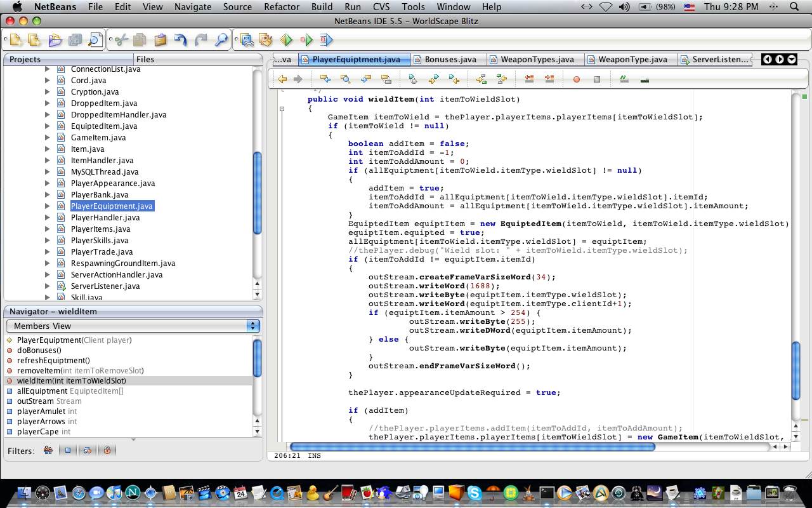
Task: Open Spotlight search in menu bar
Action: point(794,7)
